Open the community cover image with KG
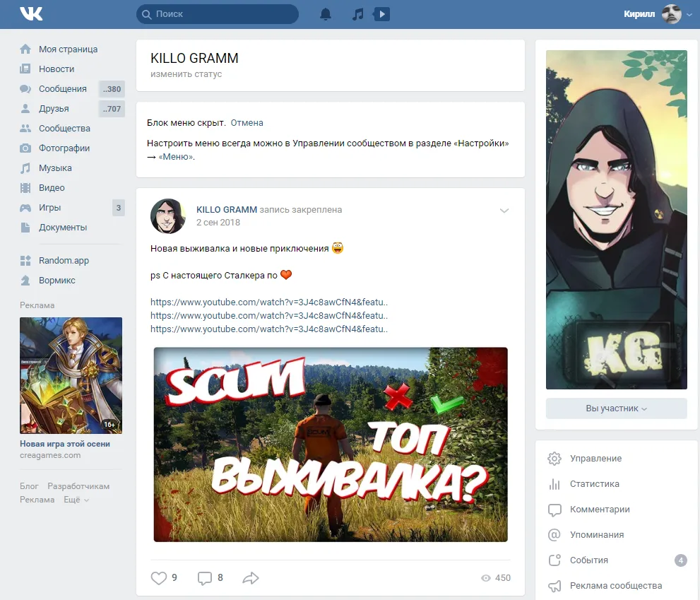Image resolution: width=700 pixels, height=600 pixels. coord(616,219)
